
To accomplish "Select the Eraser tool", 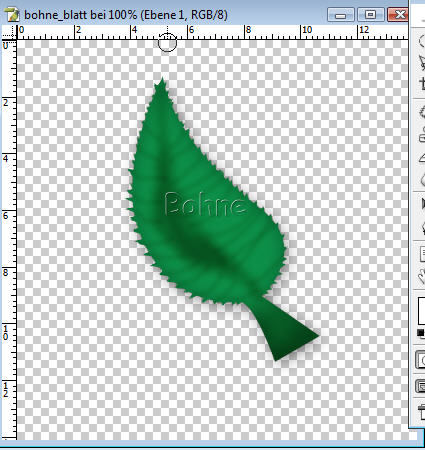I will (422, 158).
